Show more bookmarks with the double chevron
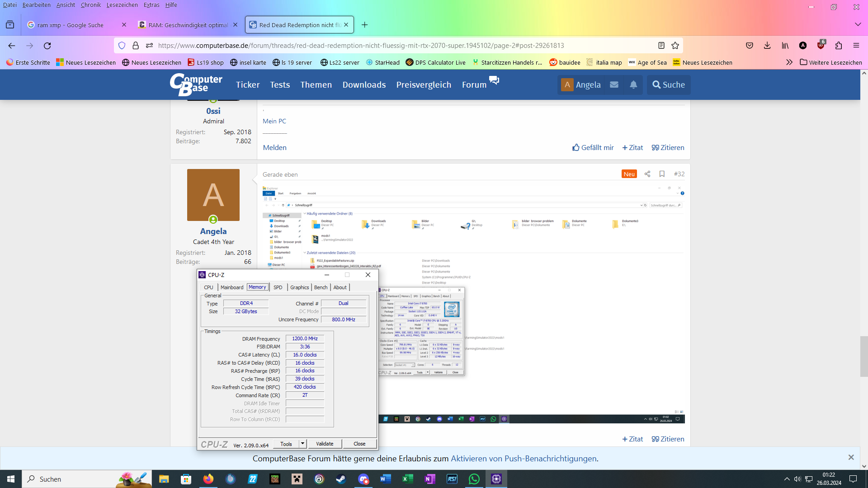This screenshot has width=868, height=488. coord(789,62)
